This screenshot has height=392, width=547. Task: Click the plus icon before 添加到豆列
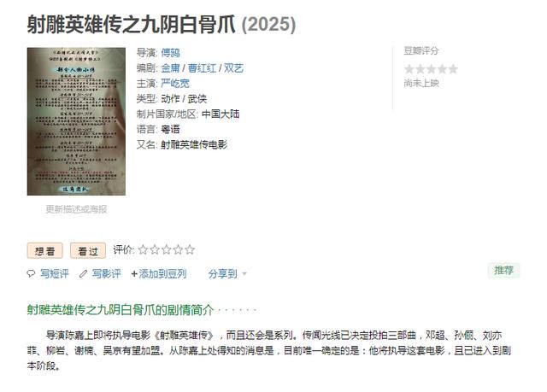(x=134, y=274)
